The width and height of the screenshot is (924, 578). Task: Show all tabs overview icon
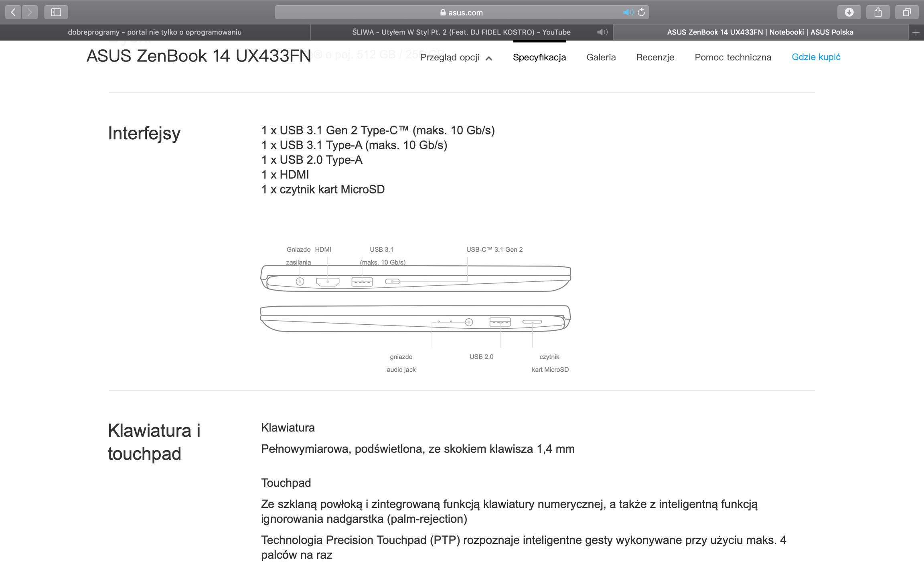point(907,12)
